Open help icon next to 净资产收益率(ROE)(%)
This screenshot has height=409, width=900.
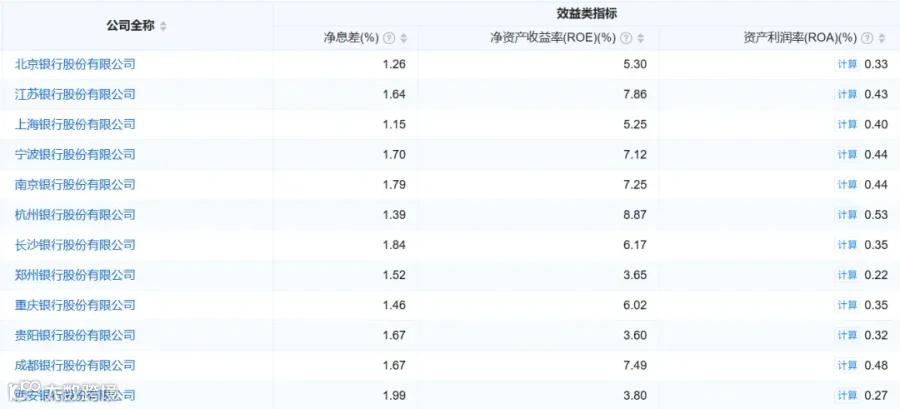(626, 38)
